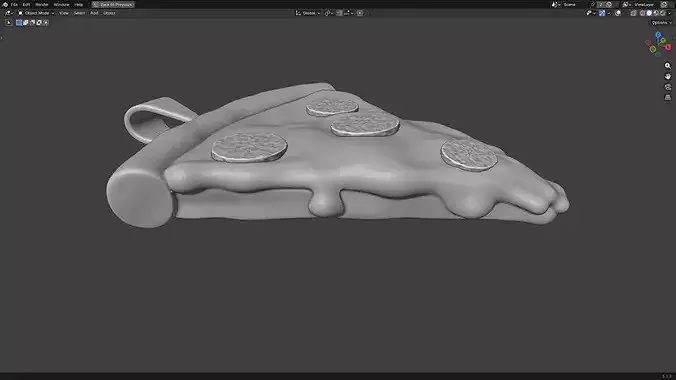Choose the Subtract selection mode icon
This screenshot has height=380, width=676.
tap(32, 22)
